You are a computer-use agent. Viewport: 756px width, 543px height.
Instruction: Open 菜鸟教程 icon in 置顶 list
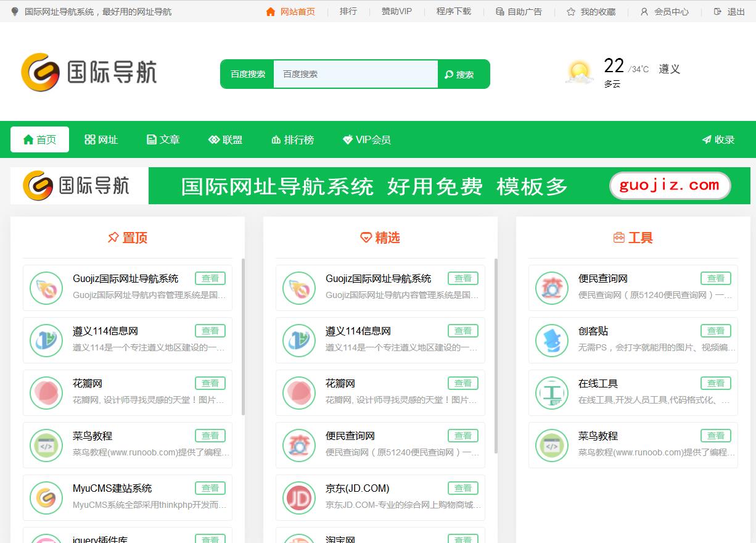[x=46, y=446]
